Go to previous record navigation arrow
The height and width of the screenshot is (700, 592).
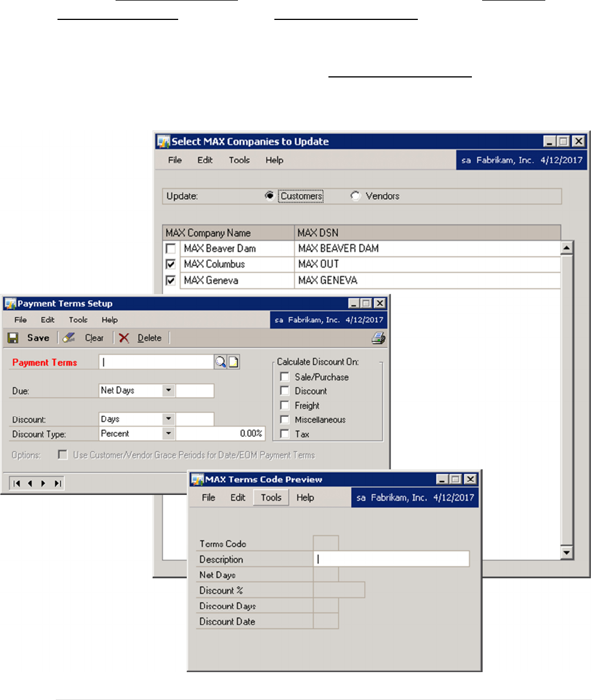point(29,484)
